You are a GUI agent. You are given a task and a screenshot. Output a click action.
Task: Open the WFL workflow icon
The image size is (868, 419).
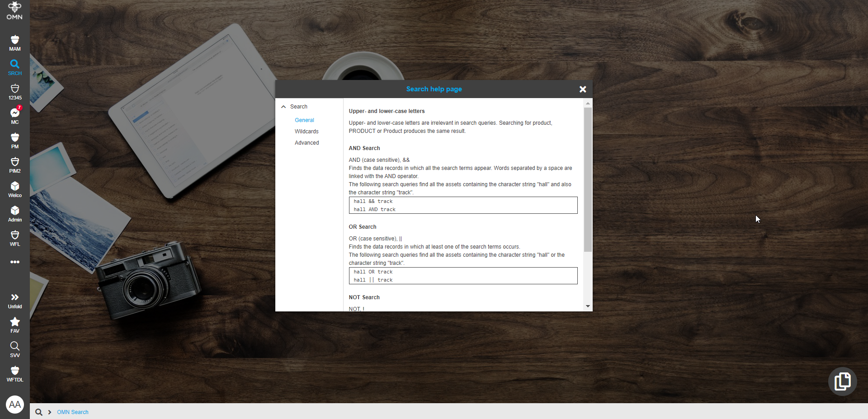tap(14, 237)
